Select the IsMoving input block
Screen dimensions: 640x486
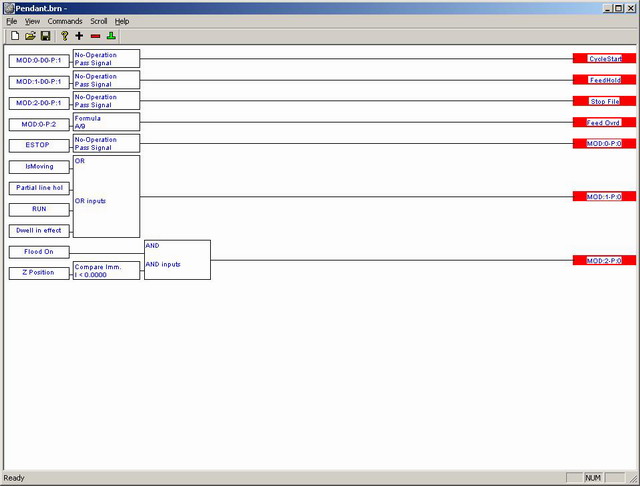point(39,167)
